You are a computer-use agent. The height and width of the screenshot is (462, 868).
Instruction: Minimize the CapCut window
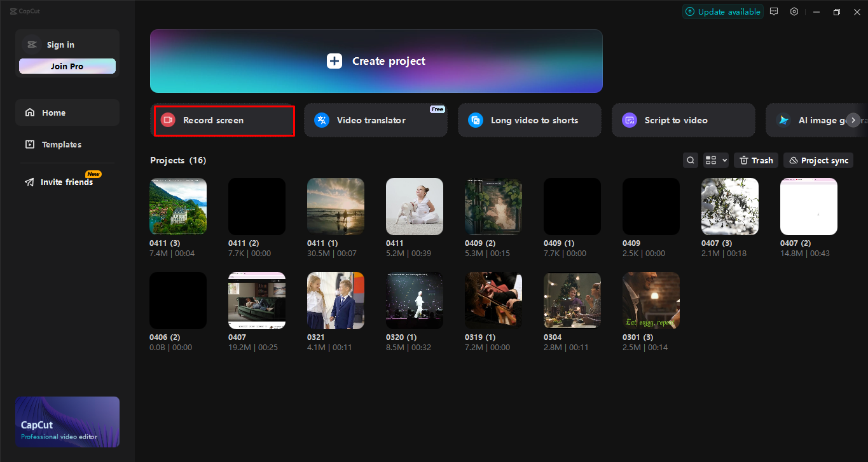point(816,11)
